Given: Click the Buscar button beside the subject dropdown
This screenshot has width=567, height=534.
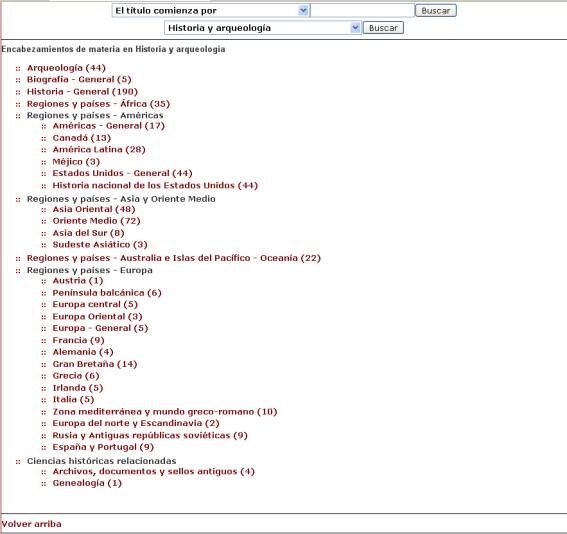Looking at the screenshot, I should point(383,28).
